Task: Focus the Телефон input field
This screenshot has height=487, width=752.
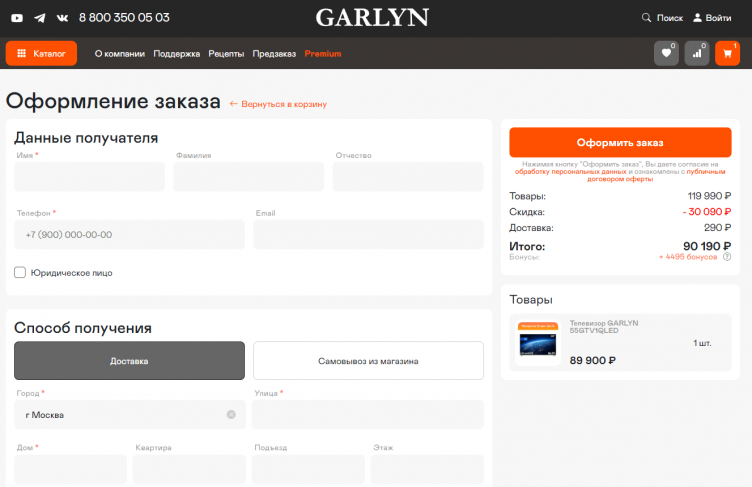Action: (x=129, y=235)
